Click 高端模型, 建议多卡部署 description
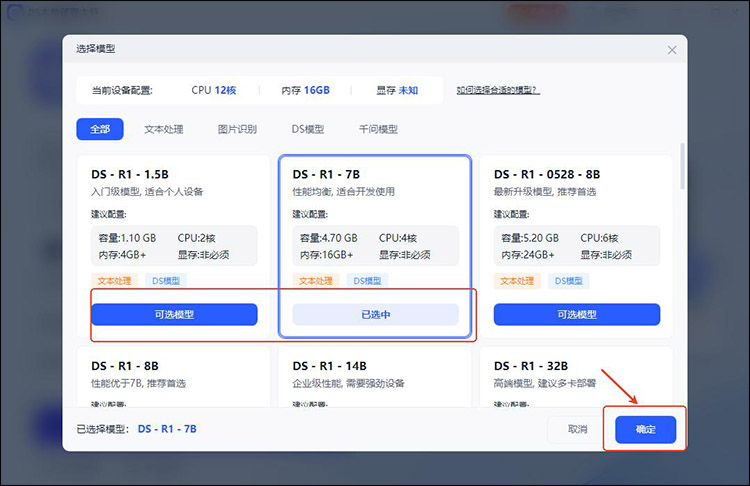The height and width of the screenshot is (486, 750). [545, 384]
